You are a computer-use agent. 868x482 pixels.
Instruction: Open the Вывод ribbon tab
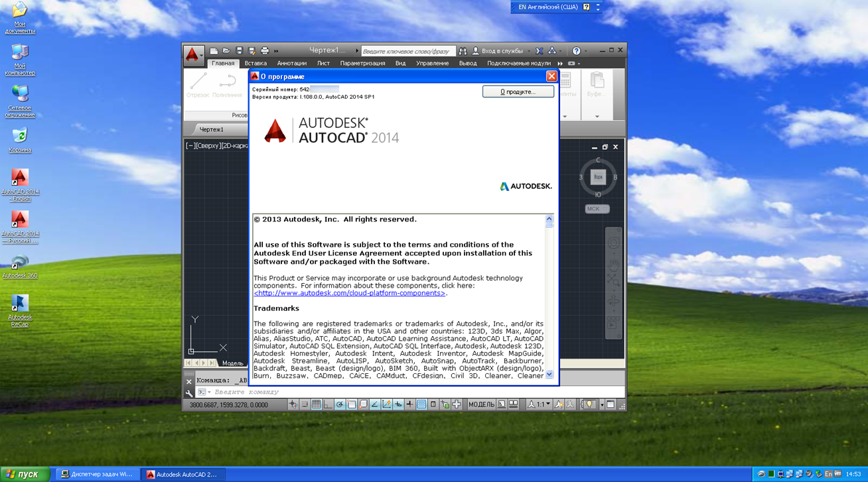click(x=468, y=64)
